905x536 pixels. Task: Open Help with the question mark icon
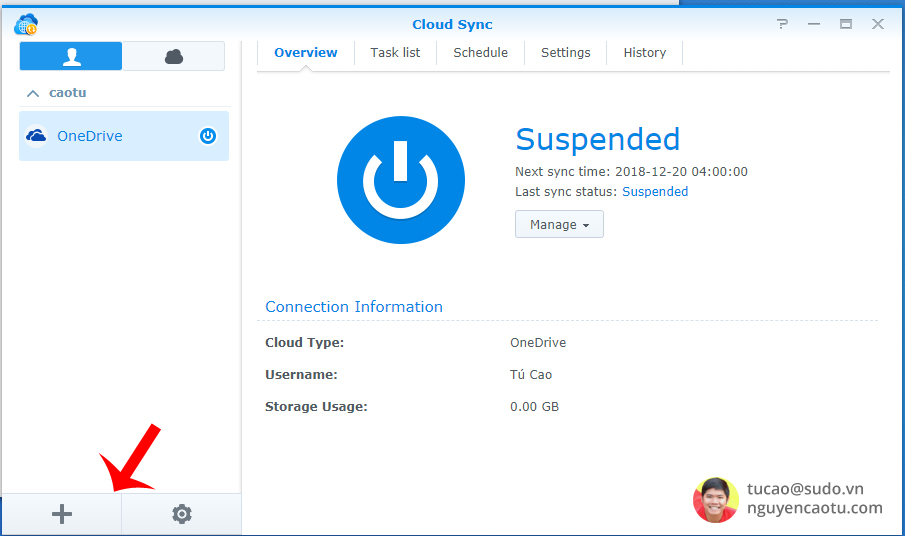coord(782,24)
